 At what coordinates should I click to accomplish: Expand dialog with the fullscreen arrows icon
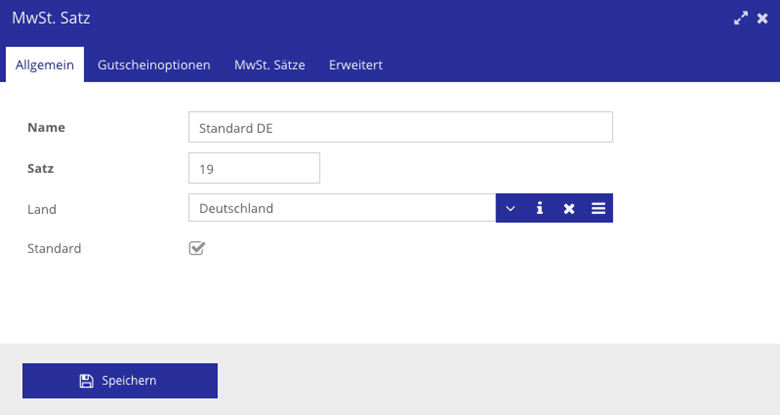point(741,18)
